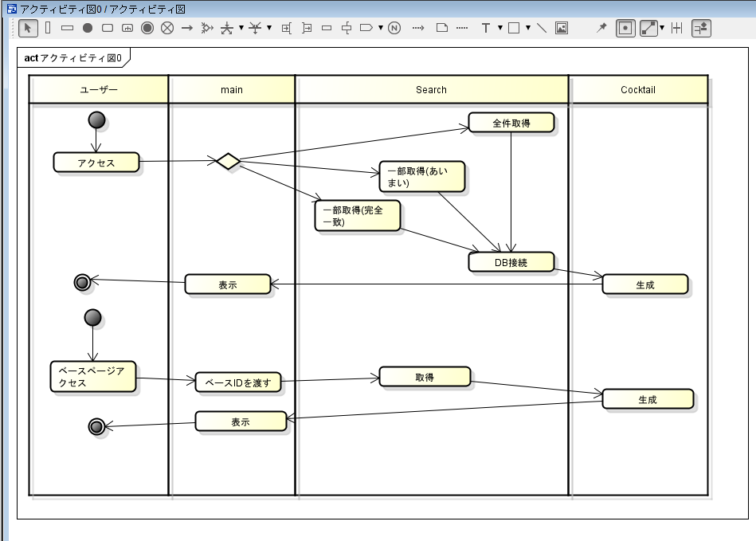Select the Flow Final Node tool

click(x=167, y=28)
